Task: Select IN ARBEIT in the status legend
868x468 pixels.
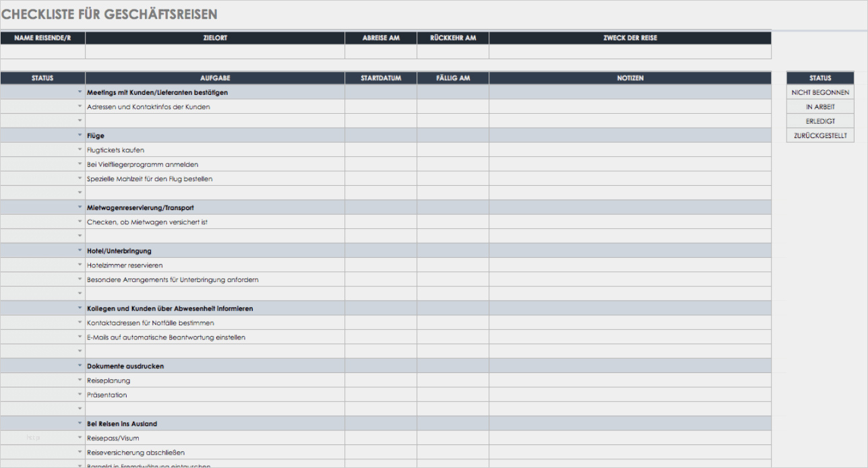Action: pyautogui.click(x=820, y=107)
